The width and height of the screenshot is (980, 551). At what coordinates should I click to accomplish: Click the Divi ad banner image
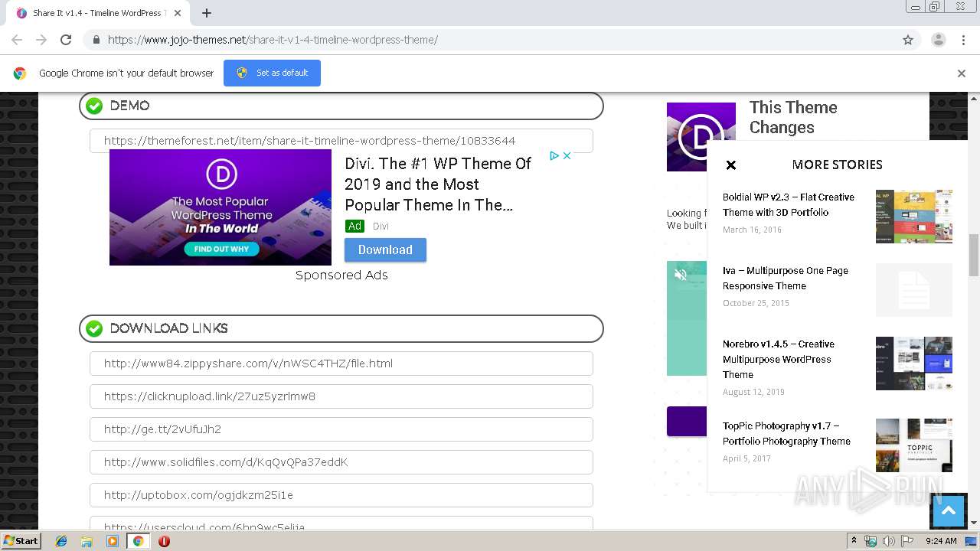(220, 207)
